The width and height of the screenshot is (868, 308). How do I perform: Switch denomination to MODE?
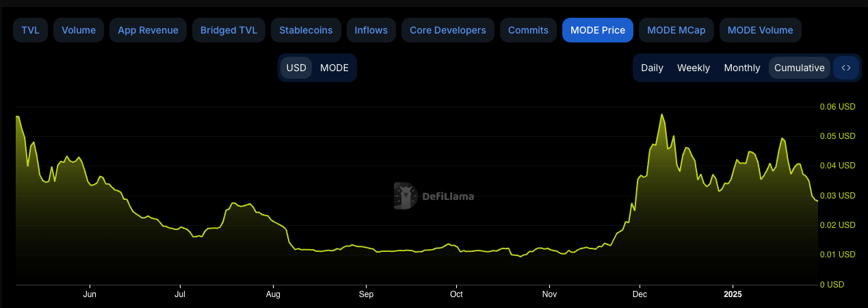(x=334, y=68)
